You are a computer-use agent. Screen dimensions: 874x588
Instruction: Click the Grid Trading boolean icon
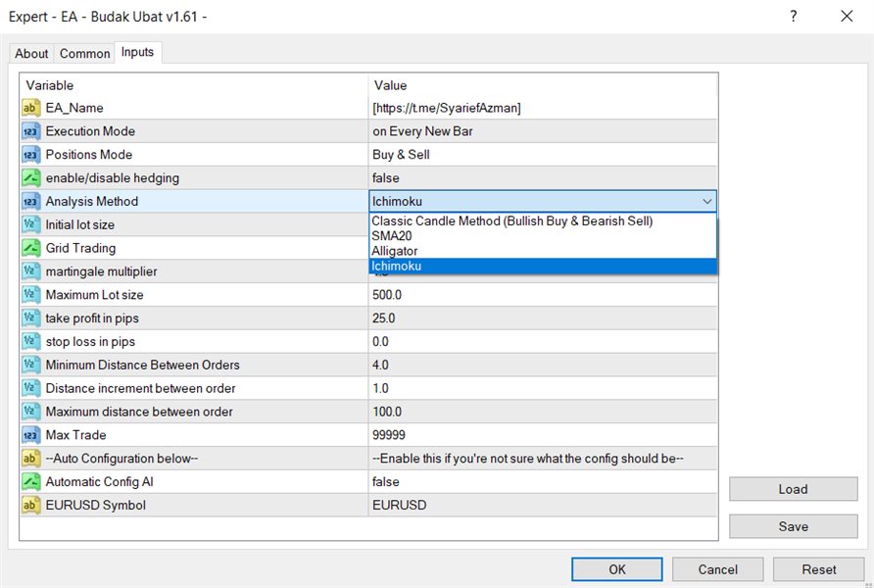click(x=30, y=248)
